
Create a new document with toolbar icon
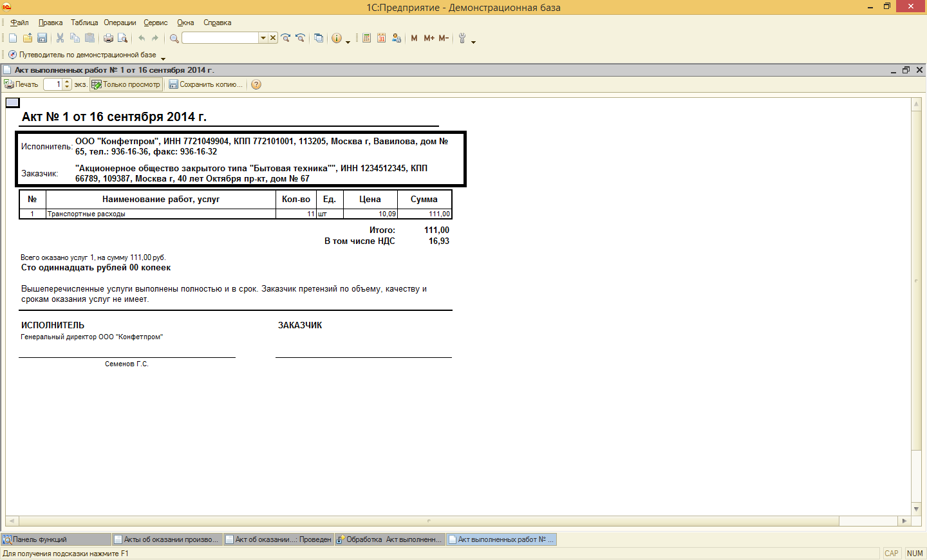[x=13, y=38]
